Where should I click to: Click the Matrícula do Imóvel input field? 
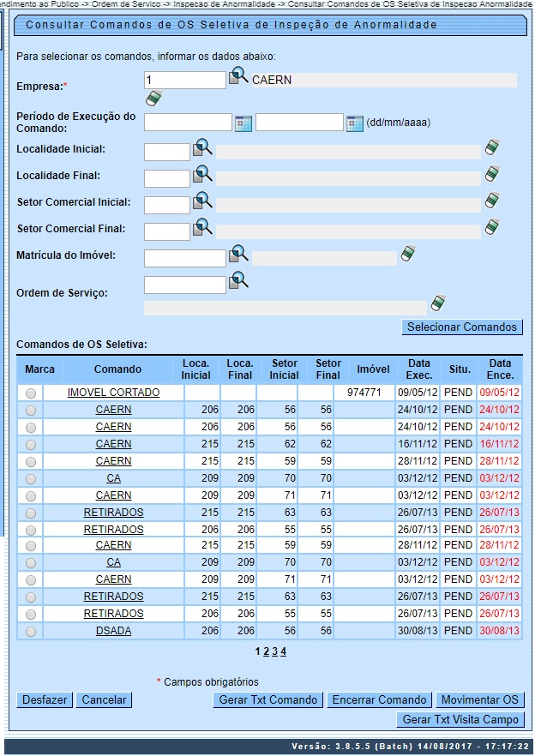184,258
